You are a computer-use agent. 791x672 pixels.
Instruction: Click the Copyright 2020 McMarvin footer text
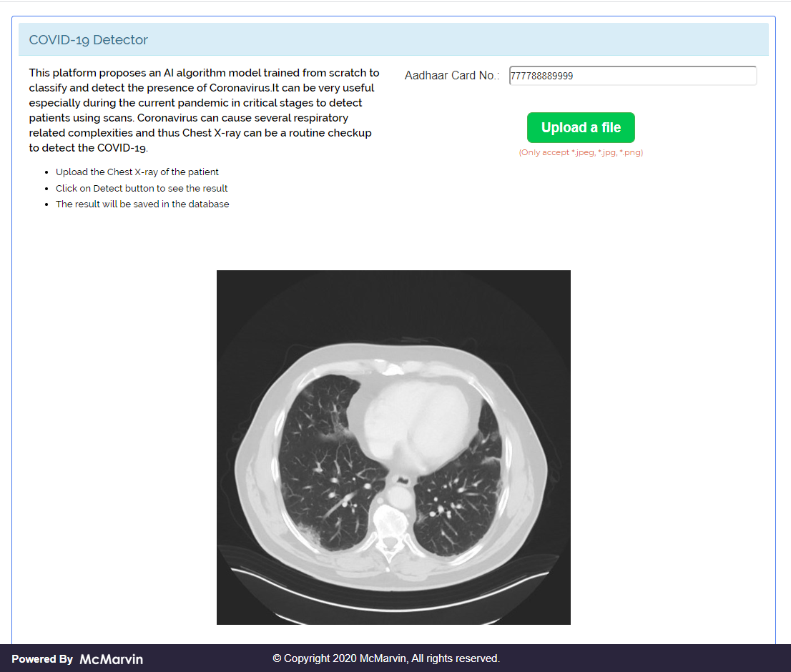pos(386,658)
